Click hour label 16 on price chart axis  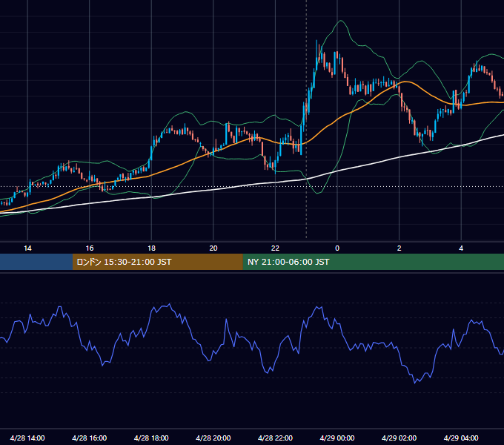point(90,248)
